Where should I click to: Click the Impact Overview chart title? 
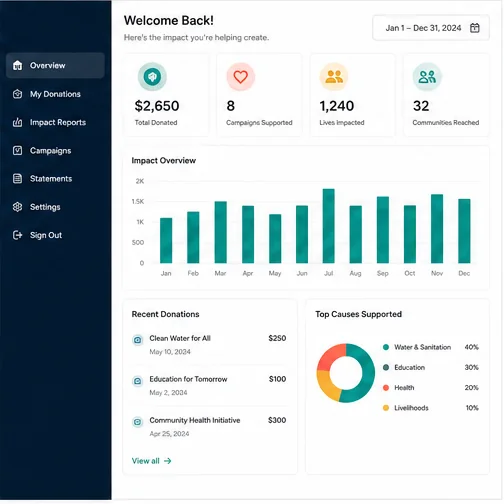[x=164, y=161]
